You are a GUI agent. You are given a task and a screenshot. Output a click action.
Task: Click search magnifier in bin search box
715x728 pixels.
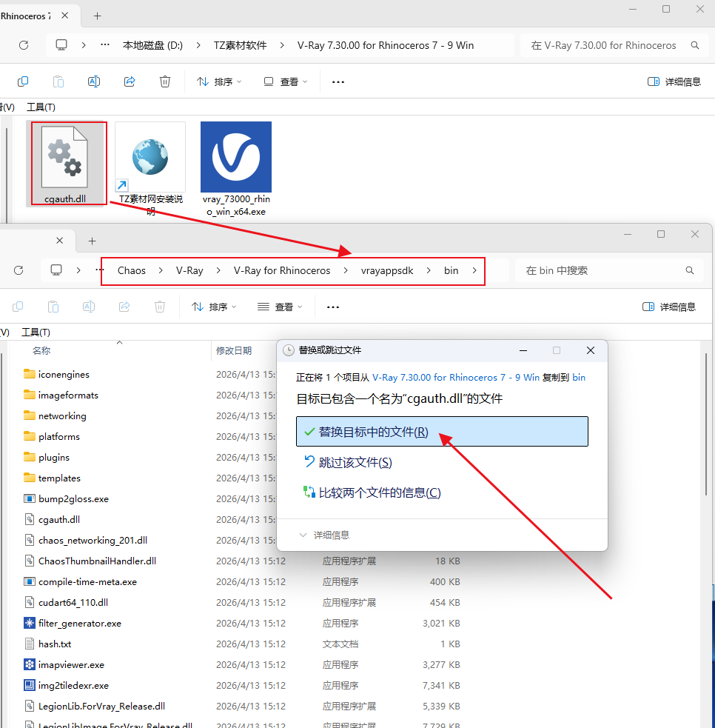pyautogui.click(x=690, y=270)
